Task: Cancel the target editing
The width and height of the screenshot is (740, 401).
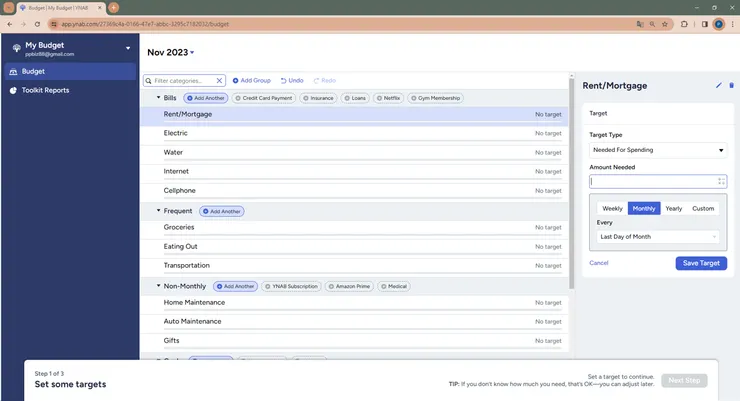Action: [x=598, y=263]
